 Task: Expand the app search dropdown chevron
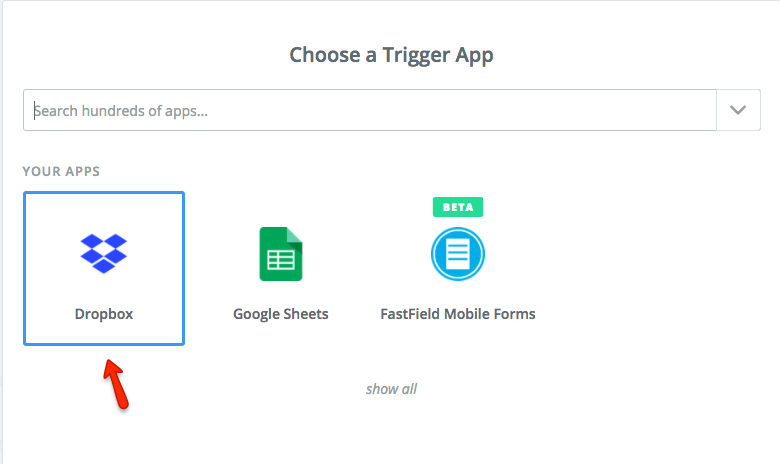pos(738,111)
